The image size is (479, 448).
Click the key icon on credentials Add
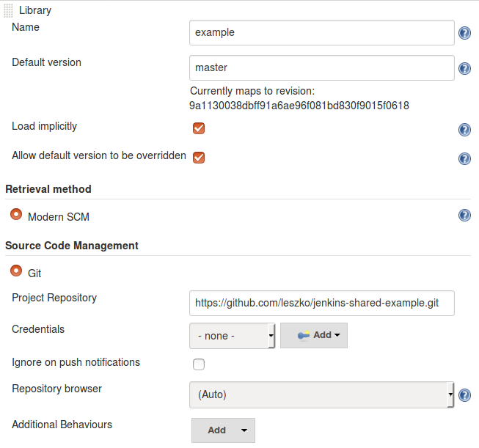click(x=304, y=335)
